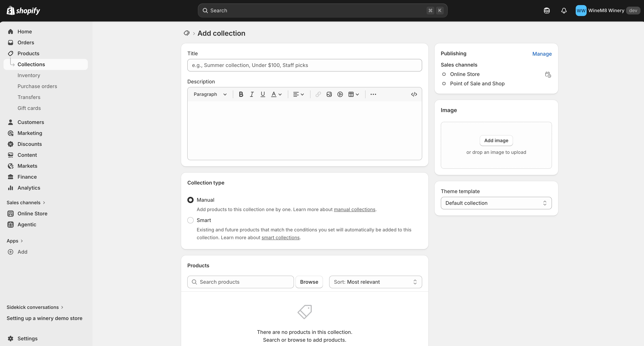Open the notifications bell

(x=564, y=11)
